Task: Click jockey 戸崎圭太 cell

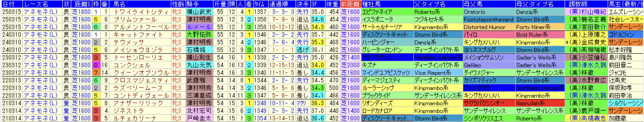Action: pyautogui.click(x=199, y=118)
